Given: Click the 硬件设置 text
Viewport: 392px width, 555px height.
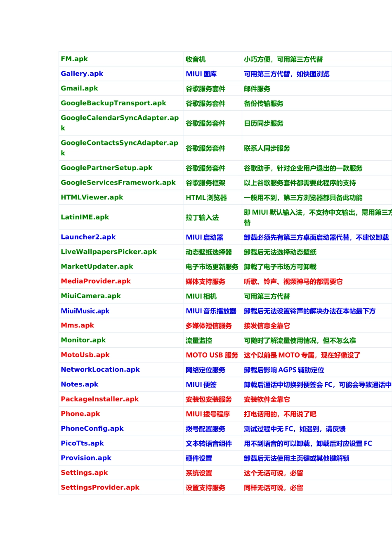Looking at the screenshot, I should (199, 458).
